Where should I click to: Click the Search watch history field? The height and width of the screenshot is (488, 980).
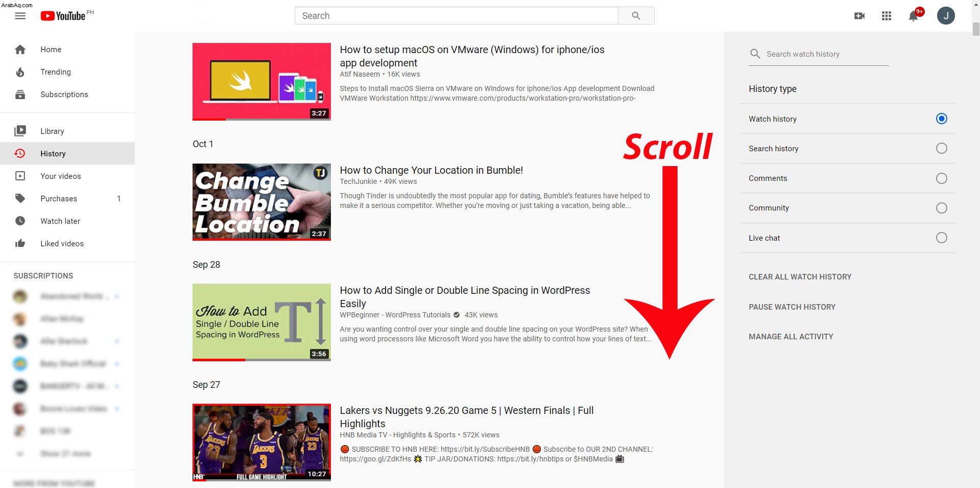(819, 54)
